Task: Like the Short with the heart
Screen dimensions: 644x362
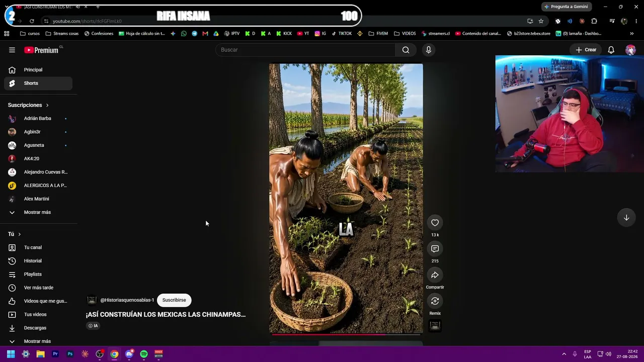Action: tap(435, 223)
